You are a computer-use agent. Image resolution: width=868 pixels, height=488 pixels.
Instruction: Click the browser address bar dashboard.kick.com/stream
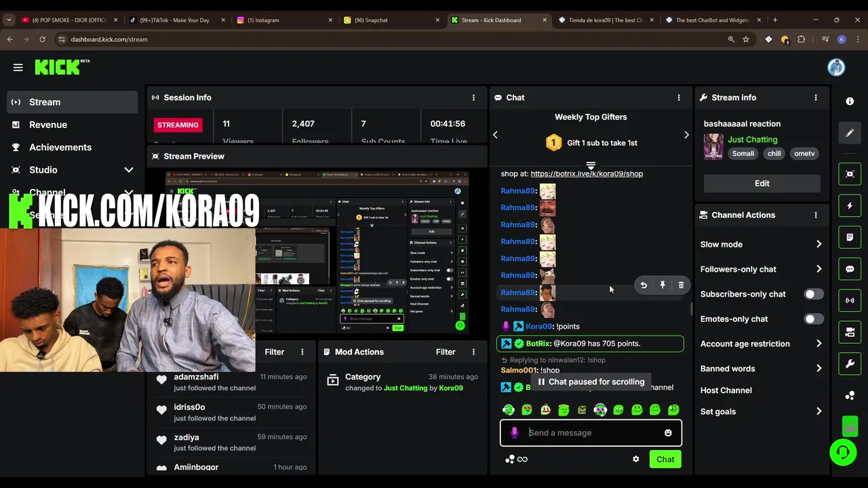pos(109,39)
